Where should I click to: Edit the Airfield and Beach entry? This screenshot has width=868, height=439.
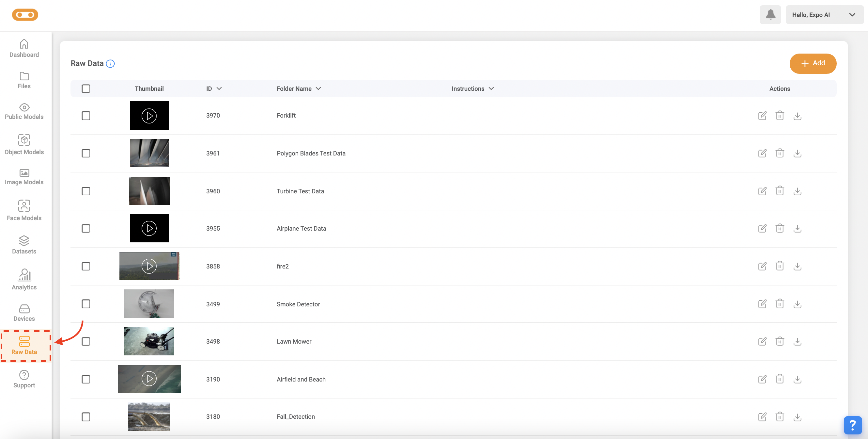point(762,379)
